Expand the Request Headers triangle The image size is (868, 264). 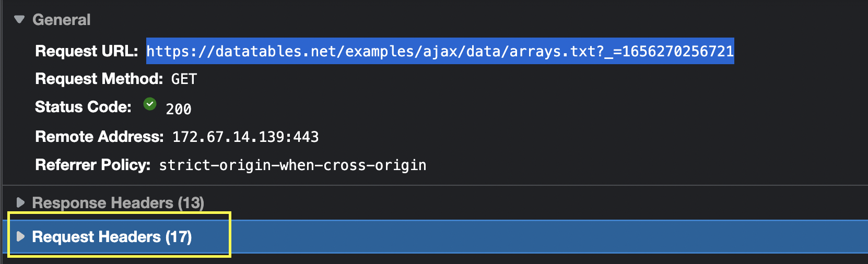coord(20,237)
